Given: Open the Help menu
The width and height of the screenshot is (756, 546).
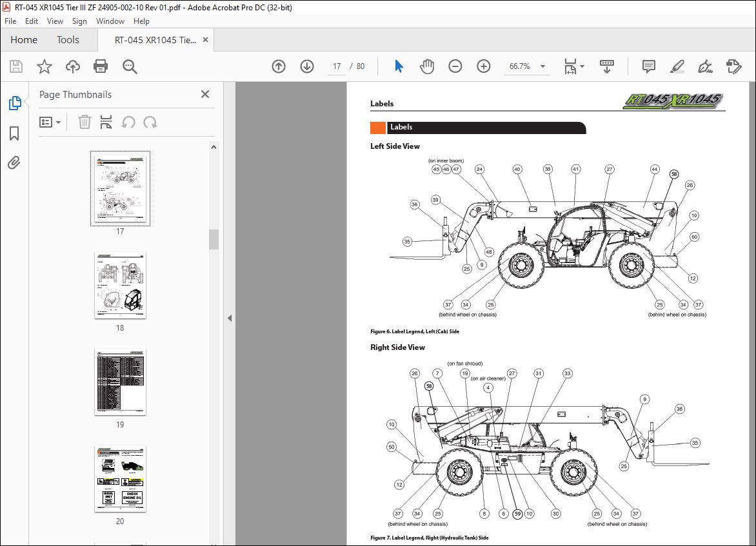Looking at the screenshot, I should pos(141,21).
